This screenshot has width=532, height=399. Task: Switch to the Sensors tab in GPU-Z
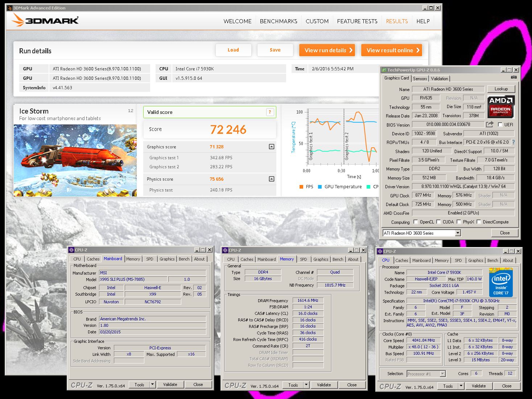coord(420,79)
